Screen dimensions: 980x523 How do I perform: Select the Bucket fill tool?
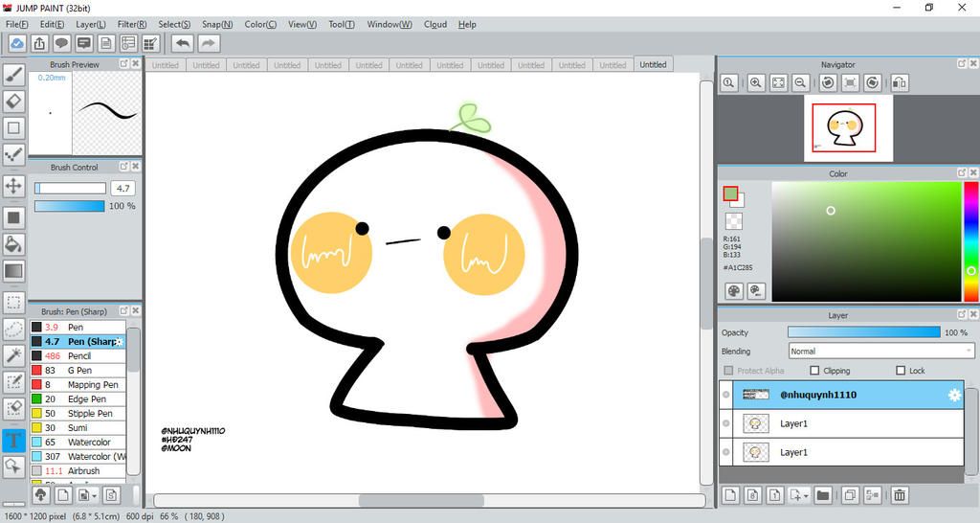(13, 244)
